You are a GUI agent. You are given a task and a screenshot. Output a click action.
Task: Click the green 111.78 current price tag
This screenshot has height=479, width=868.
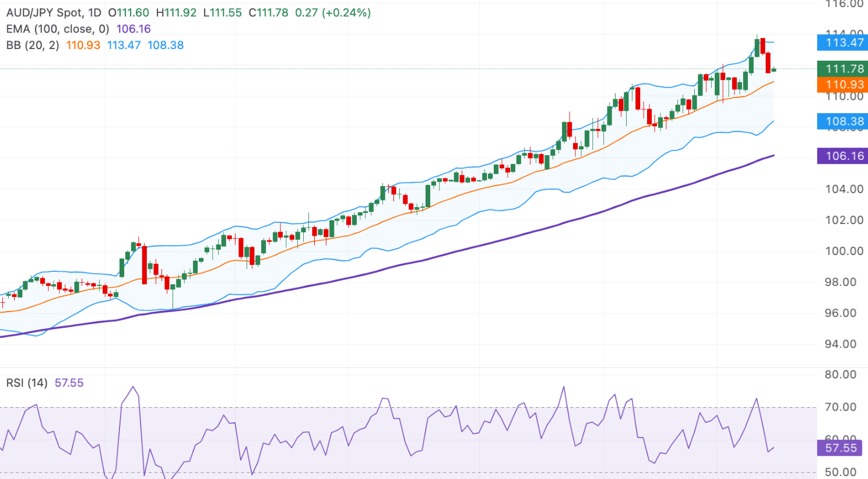click(844, 69)
